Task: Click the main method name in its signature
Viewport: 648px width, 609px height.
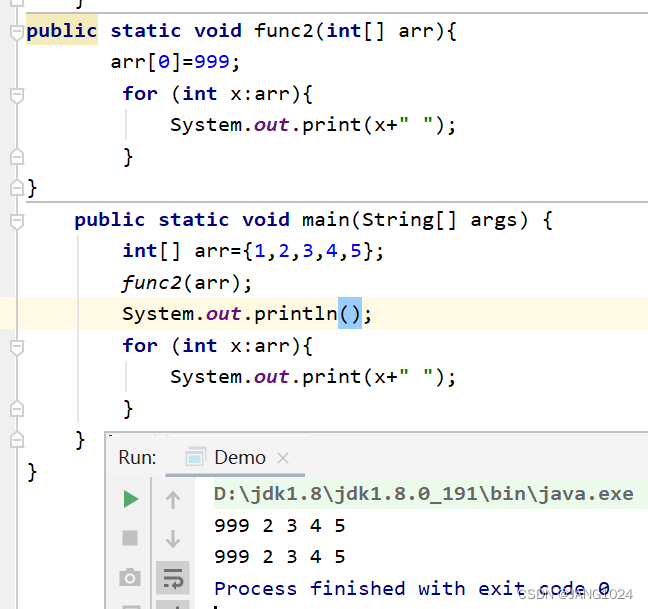Action: click(x=326, y=220)
